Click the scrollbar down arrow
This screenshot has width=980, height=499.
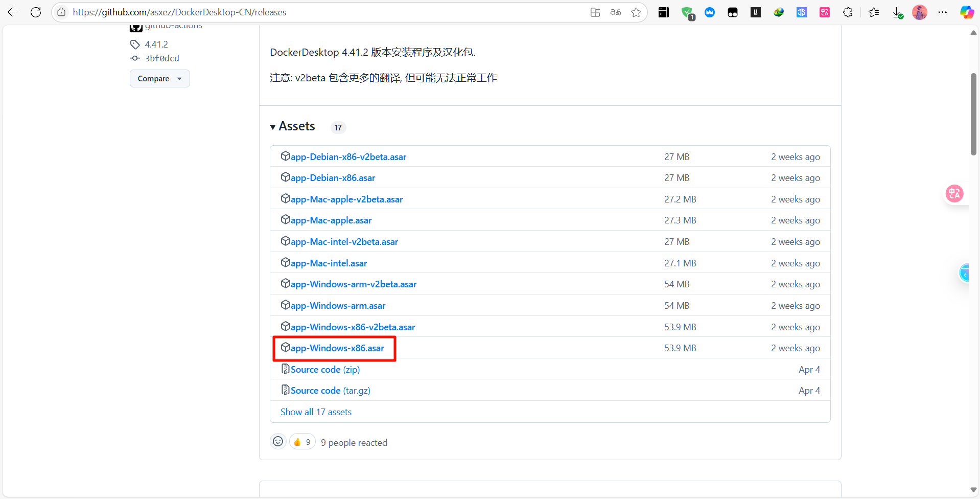pos(973,490)
